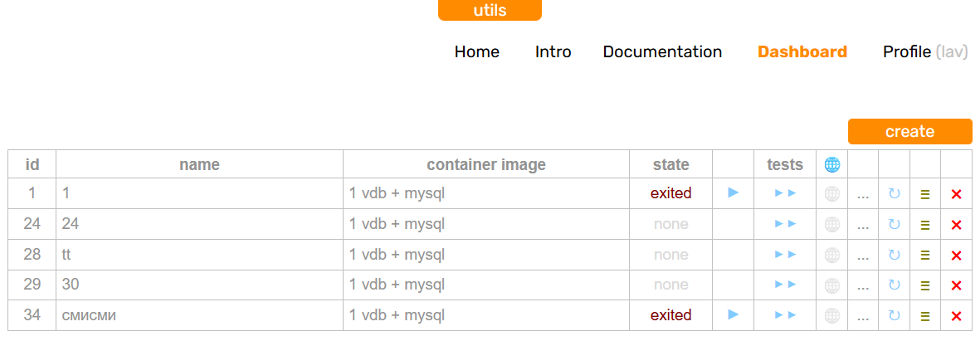The image size is (980, 341).
Task: Run tests for container tt
Action: point(785,255)
